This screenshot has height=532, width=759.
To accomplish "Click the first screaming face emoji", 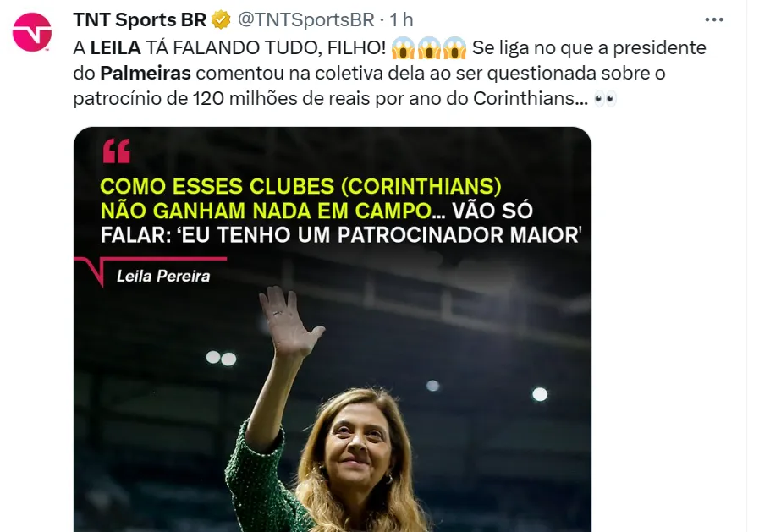I will (x=404, y=48).
